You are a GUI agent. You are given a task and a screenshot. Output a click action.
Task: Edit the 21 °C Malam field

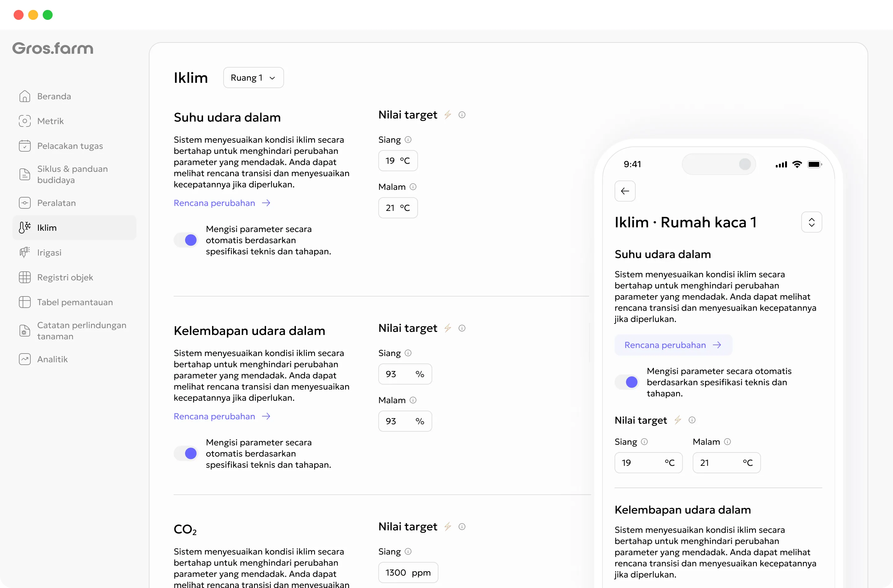click(x=398, y=207)
